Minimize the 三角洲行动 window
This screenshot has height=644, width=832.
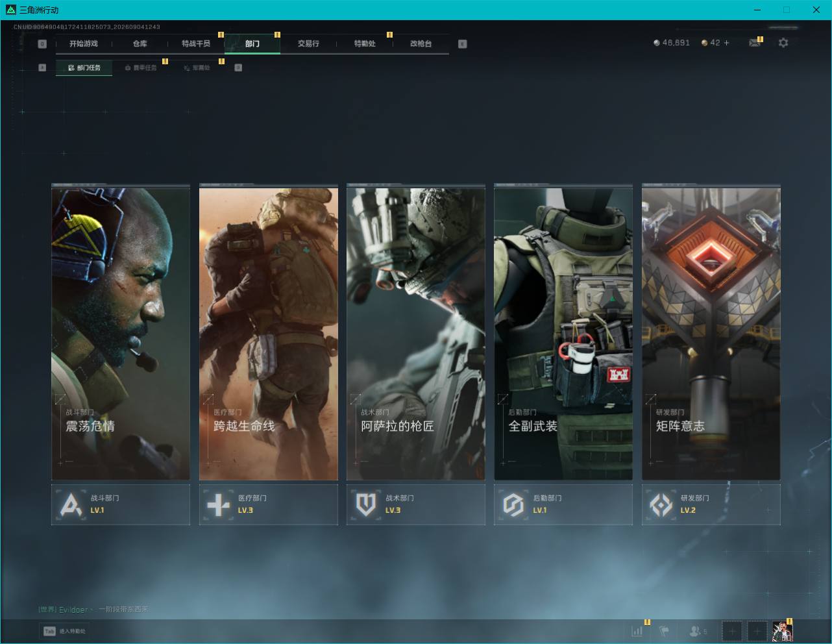click(x=757, y=10)
